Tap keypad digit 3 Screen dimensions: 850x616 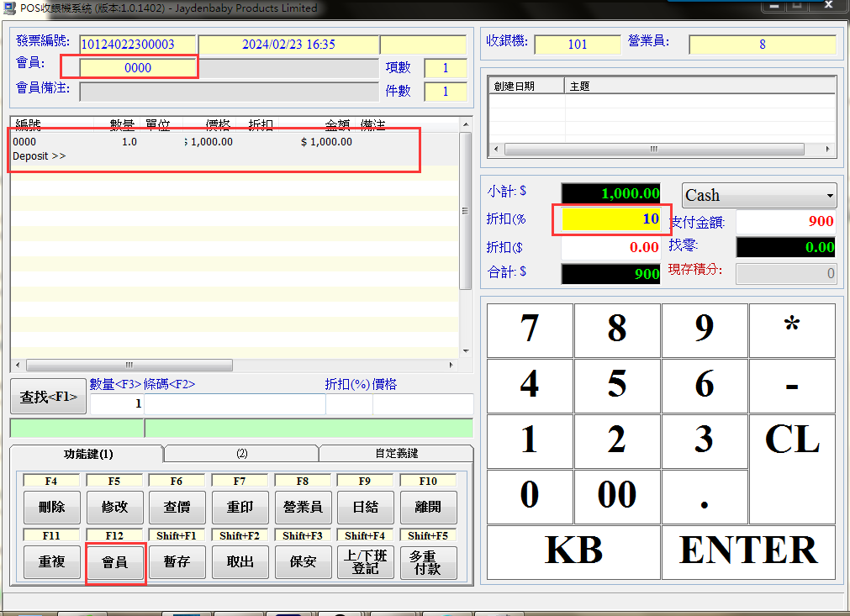[705, 441]
